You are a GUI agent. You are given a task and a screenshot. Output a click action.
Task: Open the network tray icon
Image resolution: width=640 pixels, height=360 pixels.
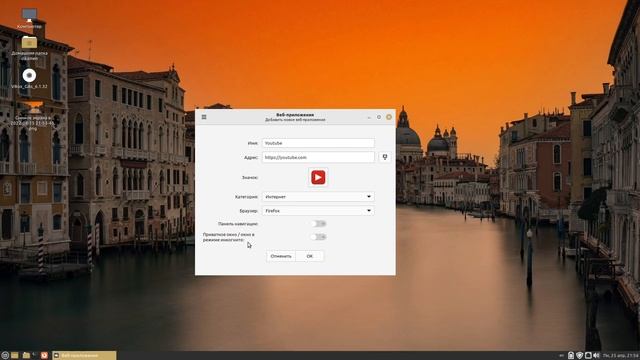point(588,356)
